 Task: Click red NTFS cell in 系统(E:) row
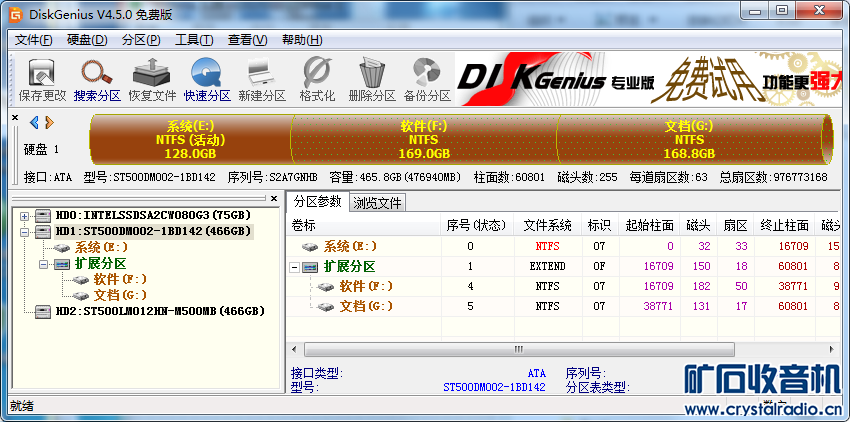click(547, 246)
